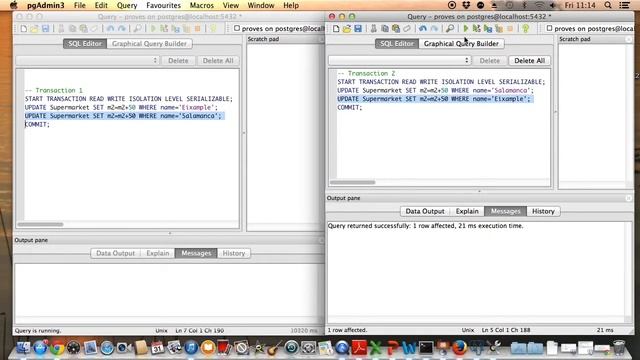
Task: Open the Window menu
Action: tap(261, 5)
